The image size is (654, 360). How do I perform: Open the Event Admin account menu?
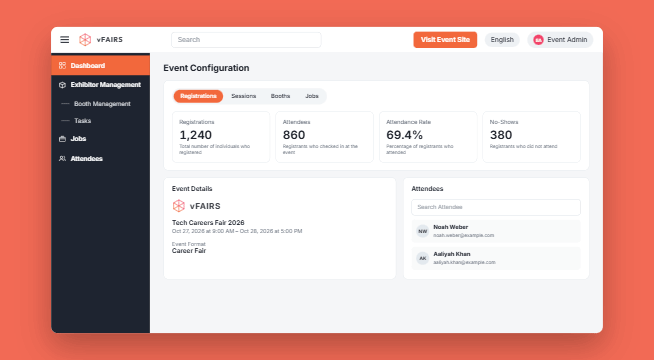tap(560, 40)
